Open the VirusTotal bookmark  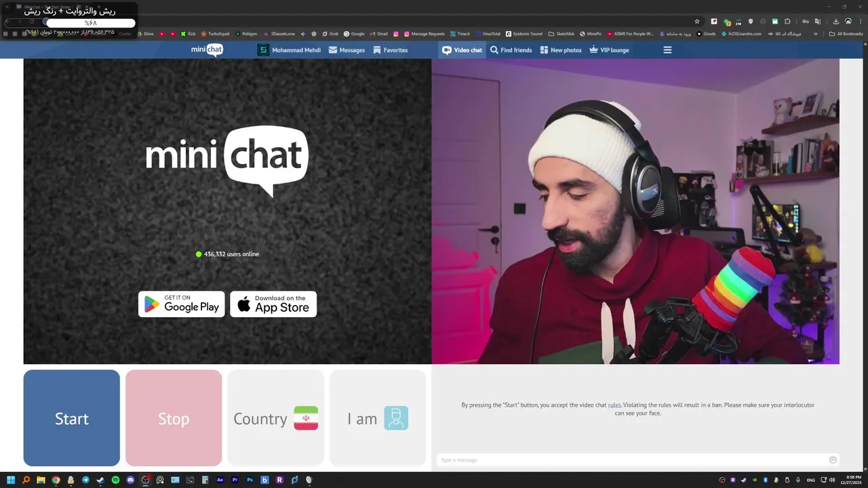488,34
